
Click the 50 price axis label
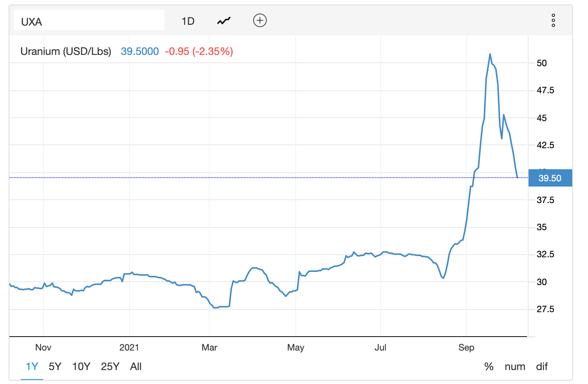[542, 63]
